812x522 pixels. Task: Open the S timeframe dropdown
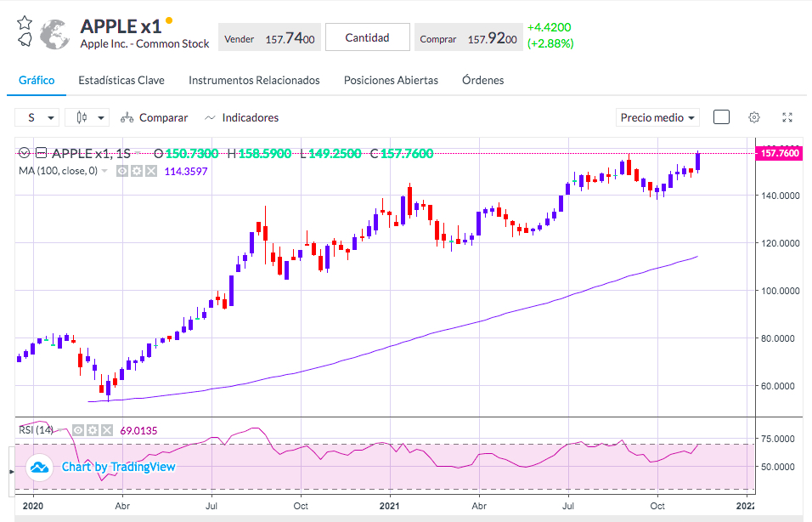[37, 117]
